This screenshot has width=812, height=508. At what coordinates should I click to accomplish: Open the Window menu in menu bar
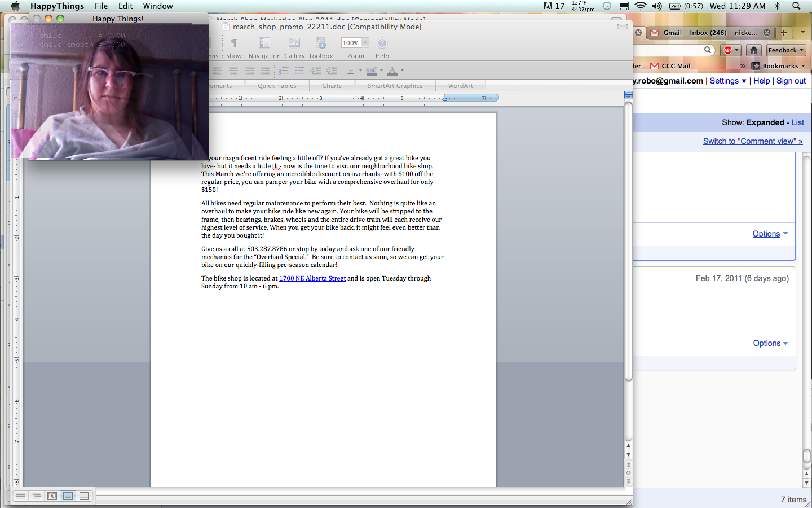click(157, 6)
